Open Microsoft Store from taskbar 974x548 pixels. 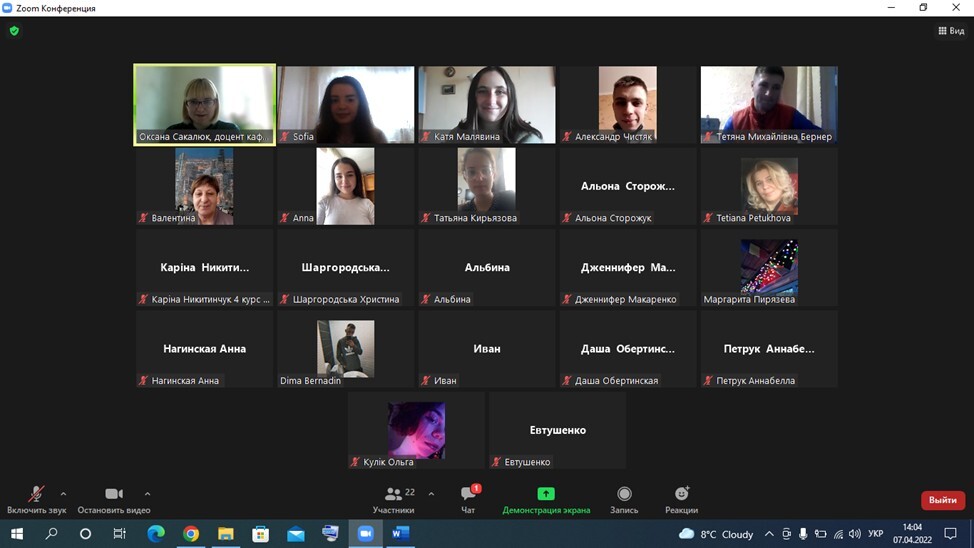[x=260, y=534]
